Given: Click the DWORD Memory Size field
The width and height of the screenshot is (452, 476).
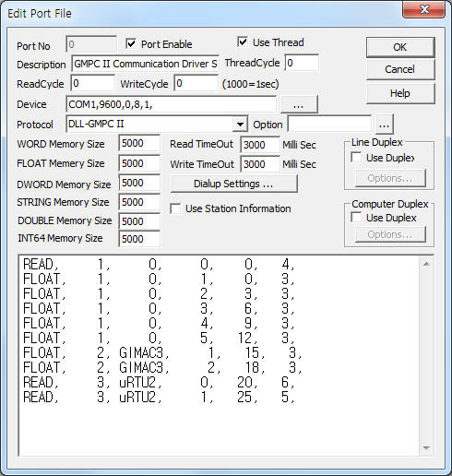Looking at the screenshot, I should pos(139,183).
